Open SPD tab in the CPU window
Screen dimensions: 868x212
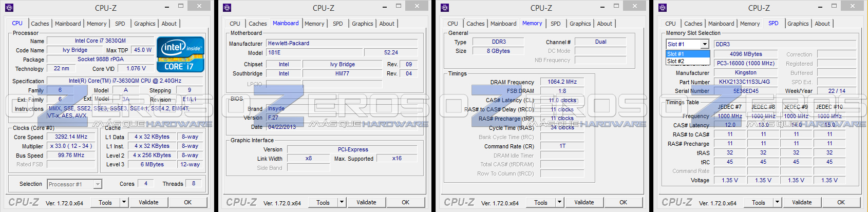pyautogui.click(x=120, y=24)
